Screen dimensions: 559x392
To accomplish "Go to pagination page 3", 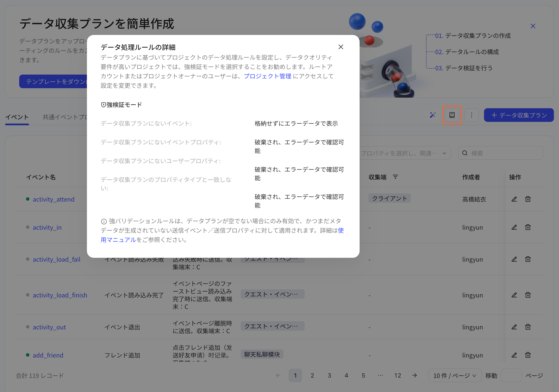I will (329, 375).
